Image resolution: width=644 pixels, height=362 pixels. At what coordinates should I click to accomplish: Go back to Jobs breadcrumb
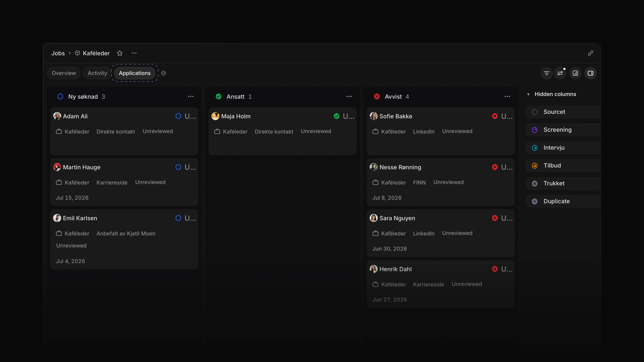click(x=58, y=53)
